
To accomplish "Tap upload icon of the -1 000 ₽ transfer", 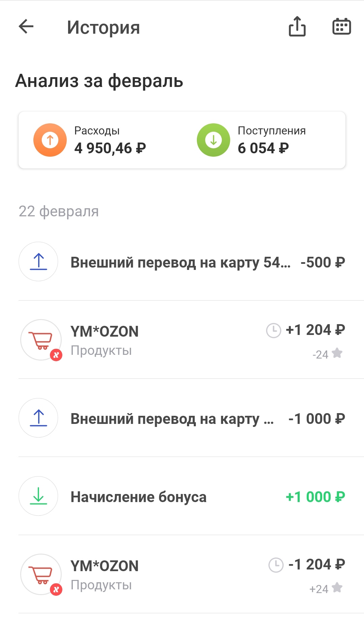I will [x=38, y=418].
